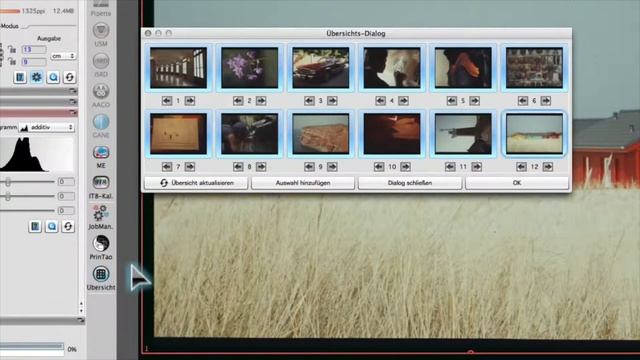Expand the second gray collapsed panel bar
The width and height of the screenshot is (640, 360).
[x=39, y=101]
